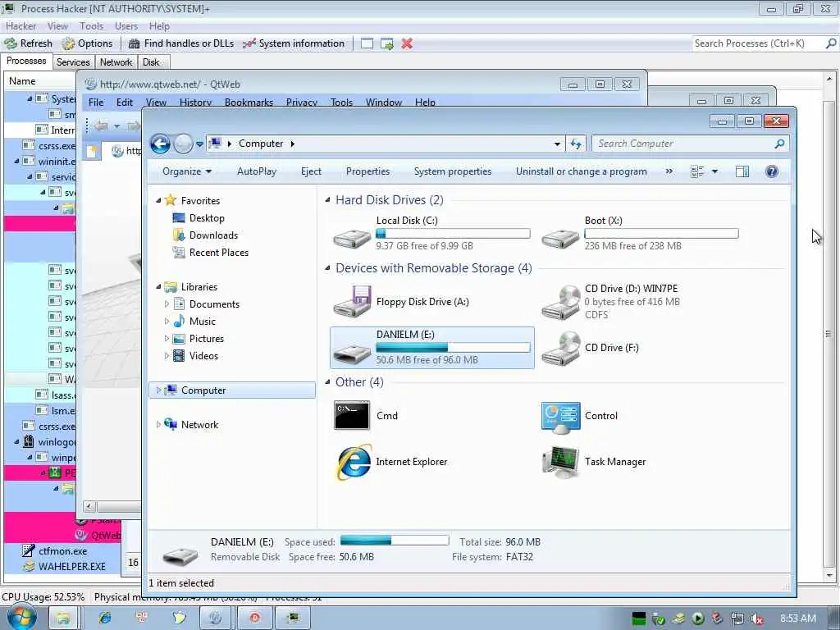Open the Cmd shortcut icon
The width and height of the screenshot is (840, 630).
(x=351, y=416)
